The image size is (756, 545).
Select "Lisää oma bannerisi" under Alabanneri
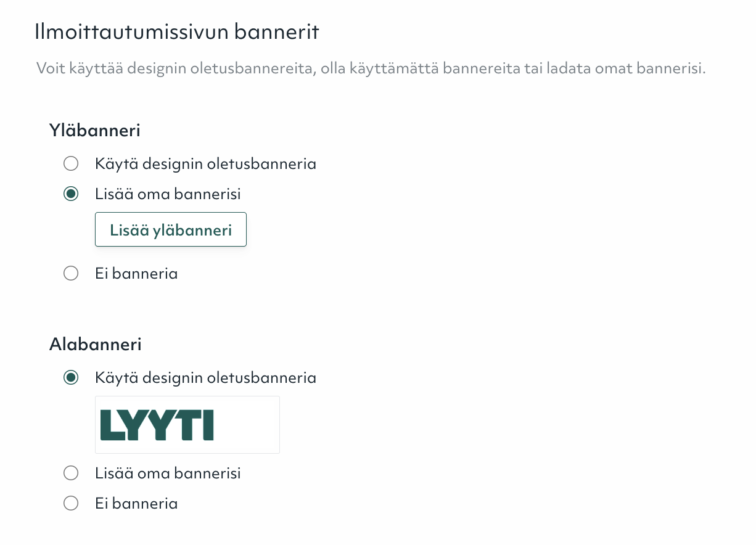pos(71,473)
